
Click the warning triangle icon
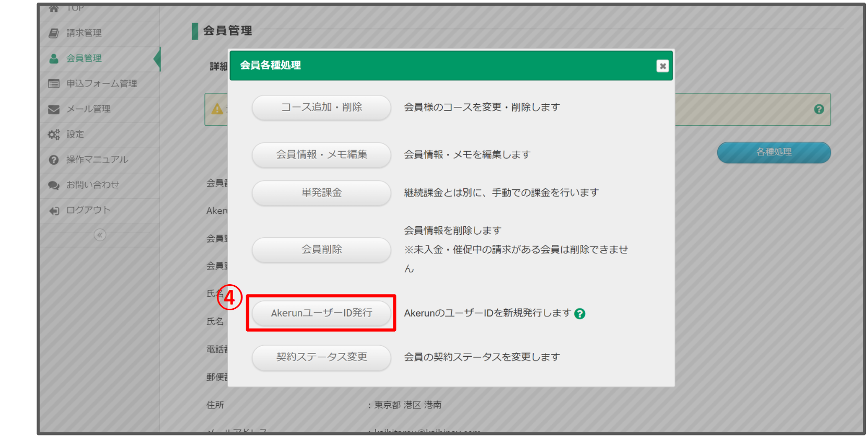click(x=217, y=110)
